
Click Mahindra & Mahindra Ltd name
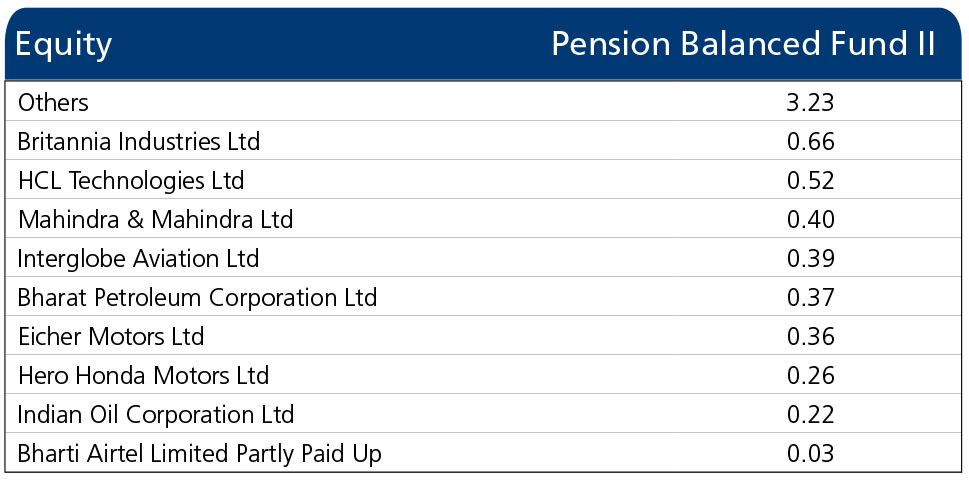coord(156,220)
